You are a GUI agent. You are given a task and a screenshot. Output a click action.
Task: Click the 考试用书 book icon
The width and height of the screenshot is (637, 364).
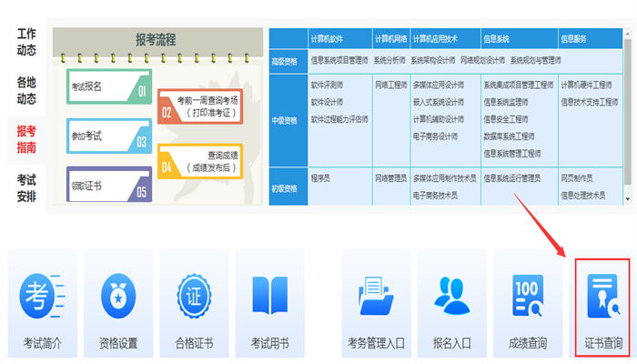pos(269,296)
